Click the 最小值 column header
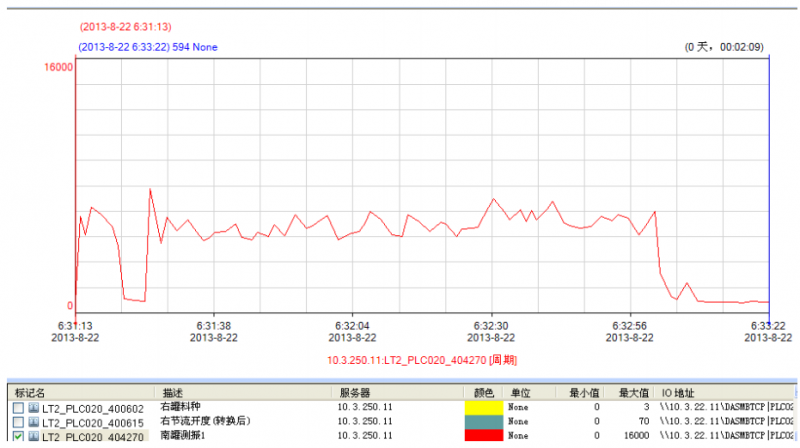The width and height of the screenshot is (800, 448). 584,393
